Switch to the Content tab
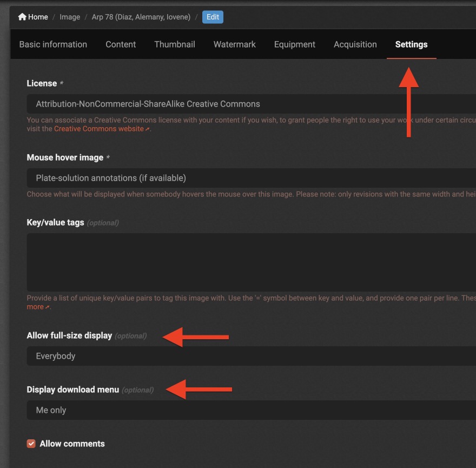Viewport: 476px width, 468px height. (x=121, y=44)
